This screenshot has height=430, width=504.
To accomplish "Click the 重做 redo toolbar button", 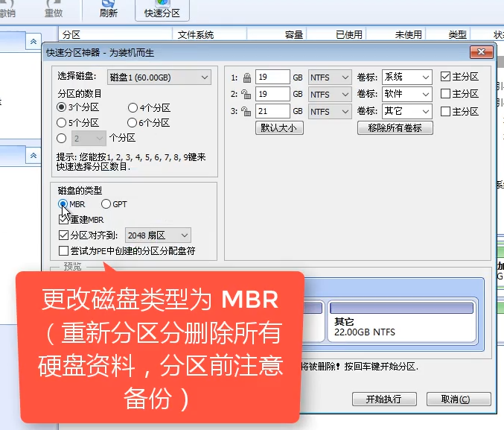I will point(54,10).
